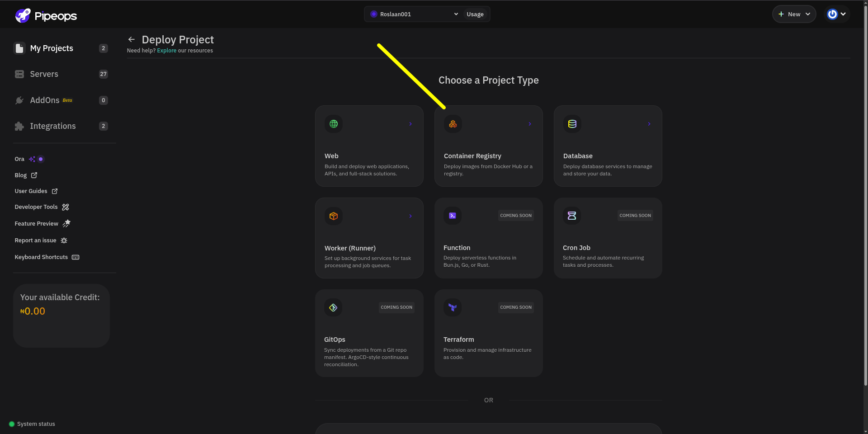Click the Worker (Runner) card chevron
This screenshot has width=868, height=434.
coord(410,216)
